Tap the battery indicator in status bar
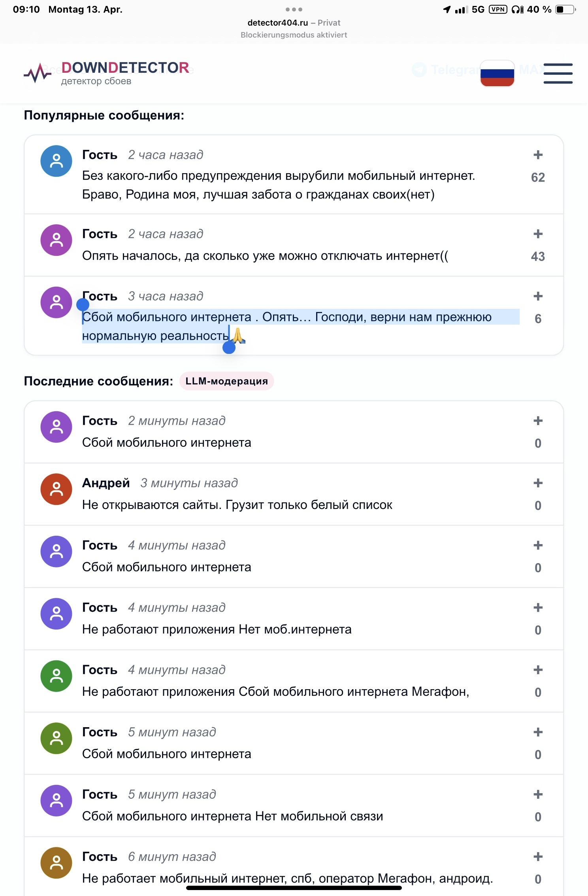The width and height of the screenshot is (588, 896). (x=565, y=9)
